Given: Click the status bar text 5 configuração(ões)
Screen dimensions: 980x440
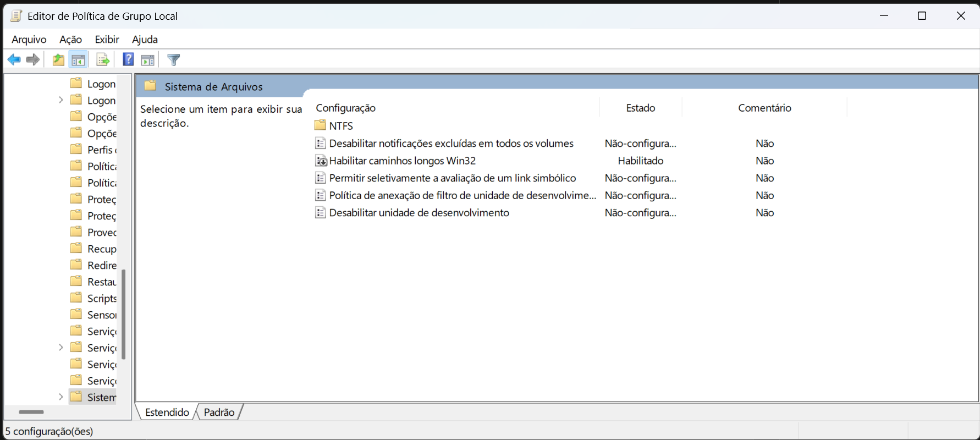Looking at the screenshot, I should (49, 431).
